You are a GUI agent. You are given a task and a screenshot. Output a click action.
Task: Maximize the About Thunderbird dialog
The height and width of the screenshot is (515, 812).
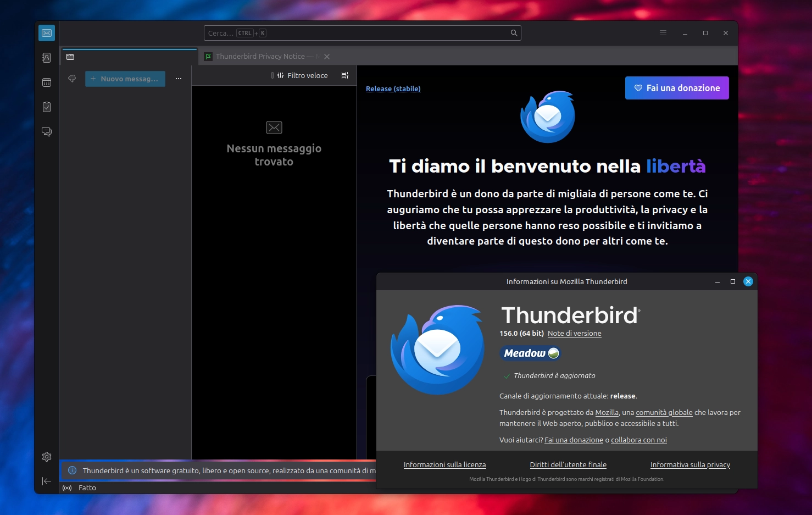pyautogui.click(x=733, y=281)
